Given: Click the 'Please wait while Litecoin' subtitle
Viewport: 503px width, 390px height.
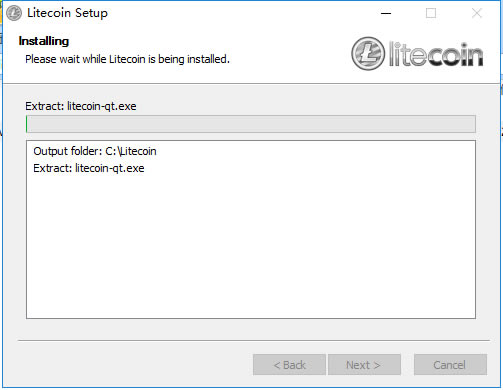Looking at the screenshot, I should 127,59.
